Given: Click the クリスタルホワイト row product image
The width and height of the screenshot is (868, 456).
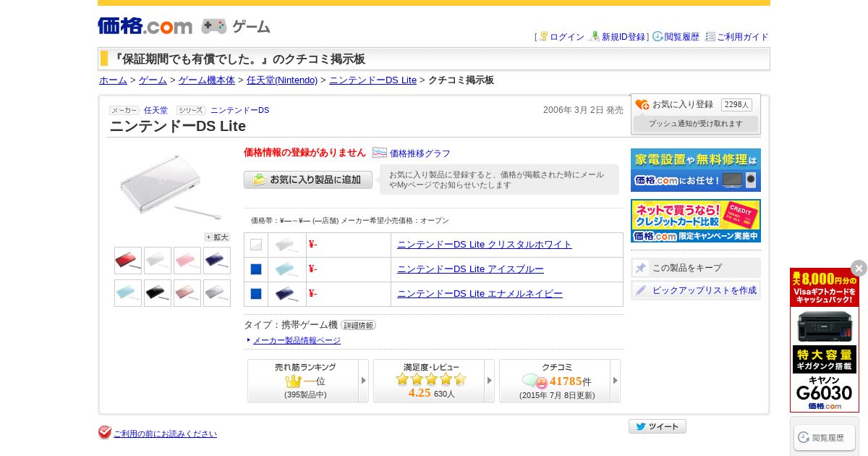Looking at the screenshot, I should [287, 245].
